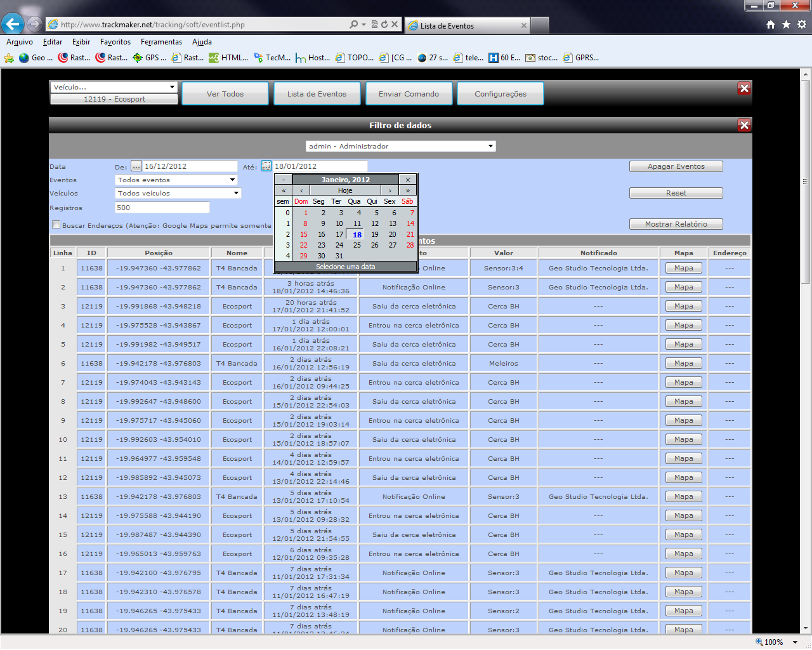The width and height of the screenshot is (812, 650).
Task: Open the Arquivo menu
Action: coord(20,42)
